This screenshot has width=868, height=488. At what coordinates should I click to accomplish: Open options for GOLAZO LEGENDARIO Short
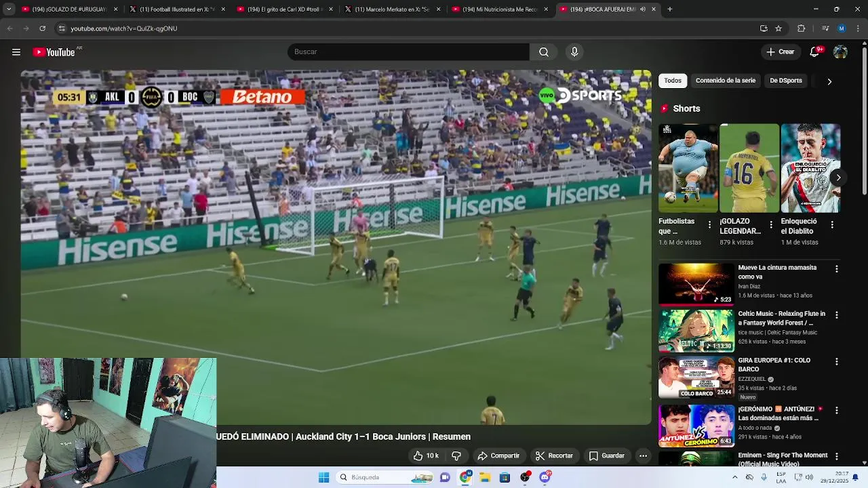tap(771, 224)
